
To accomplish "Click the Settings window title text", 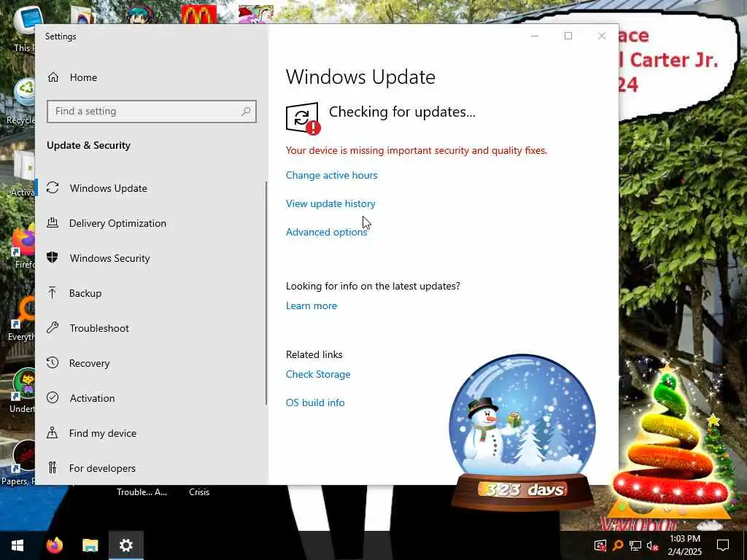I will (61, 36).
